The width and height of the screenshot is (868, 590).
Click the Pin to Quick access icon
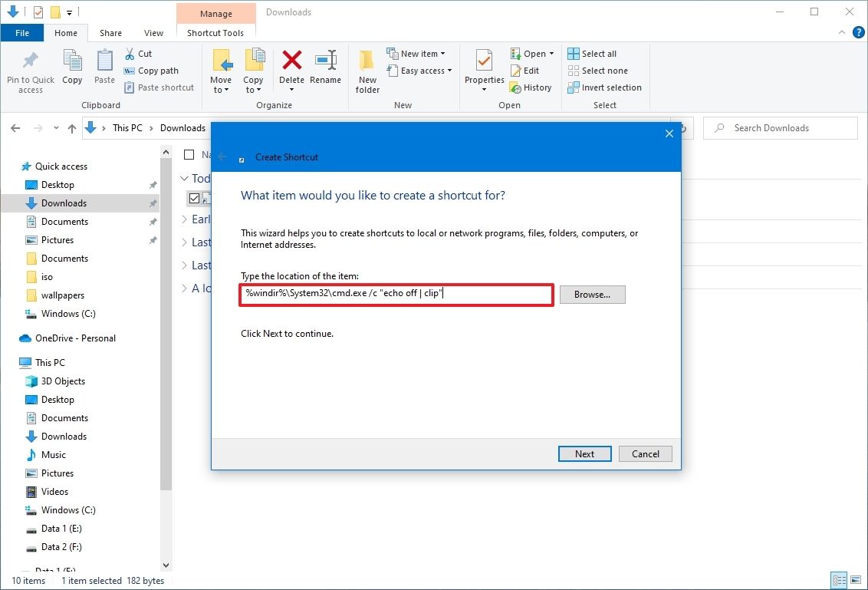tap(30, 69)
